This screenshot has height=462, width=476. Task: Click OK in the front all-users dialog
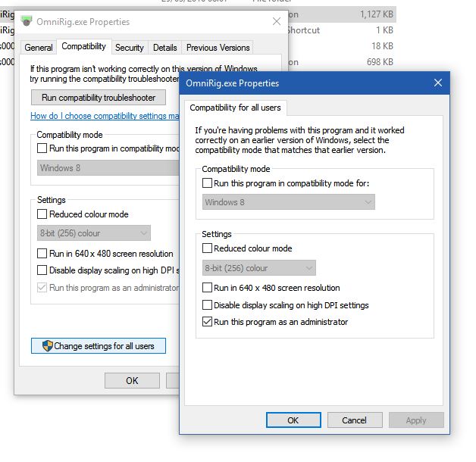tap(293, 420)
